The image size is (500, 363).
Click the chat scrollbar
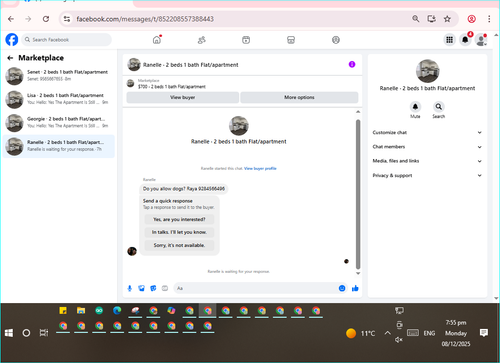[x=358, y=194]
